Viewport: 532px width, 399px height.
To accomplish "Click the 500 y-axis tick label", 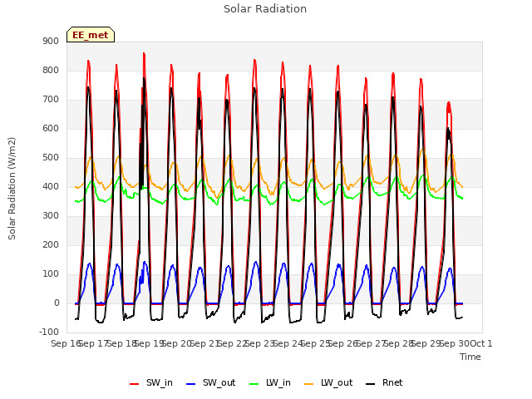I will (51, 157).
